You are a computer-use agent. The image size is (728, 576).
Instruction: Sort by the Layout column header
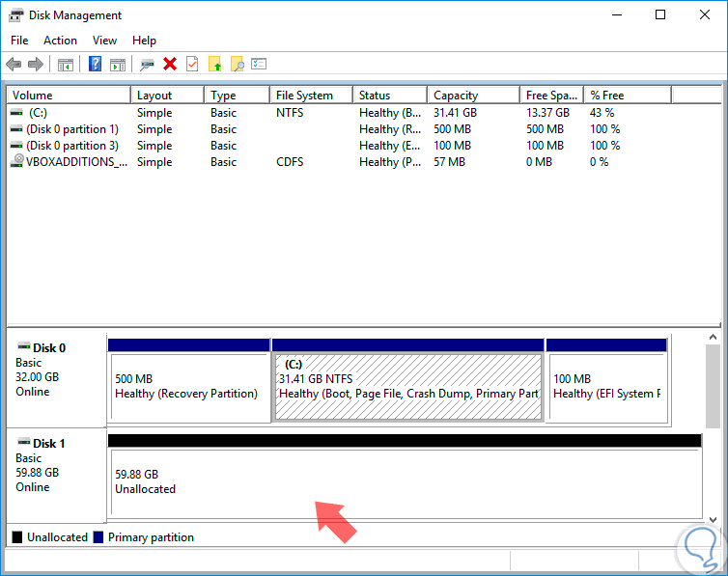(168, 96)
